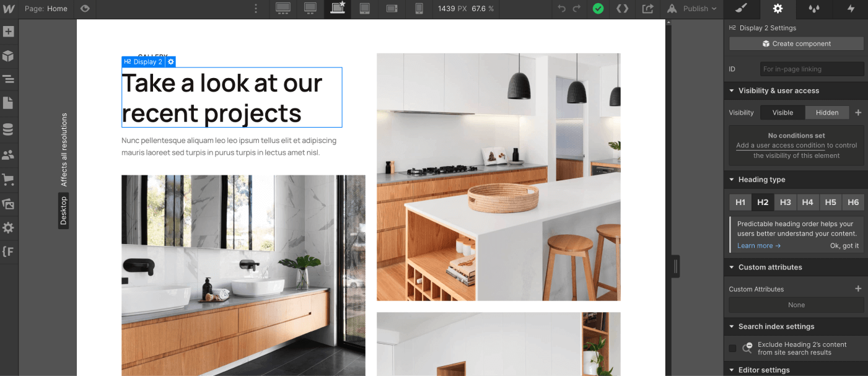The height and width of the screenshot is (376, 868).
Task: Open the code export view
Action: coord(623,9)
